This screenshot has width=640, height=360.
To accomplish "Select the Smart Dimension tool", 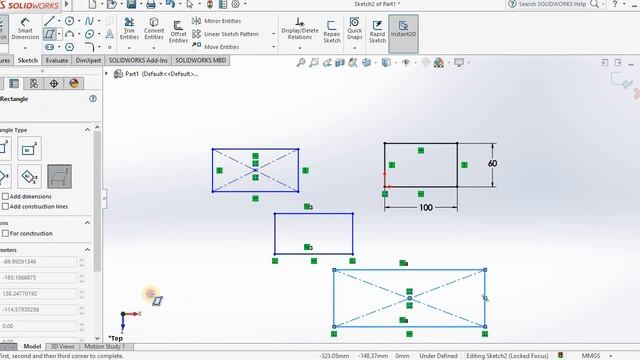I will click(25, 29).
